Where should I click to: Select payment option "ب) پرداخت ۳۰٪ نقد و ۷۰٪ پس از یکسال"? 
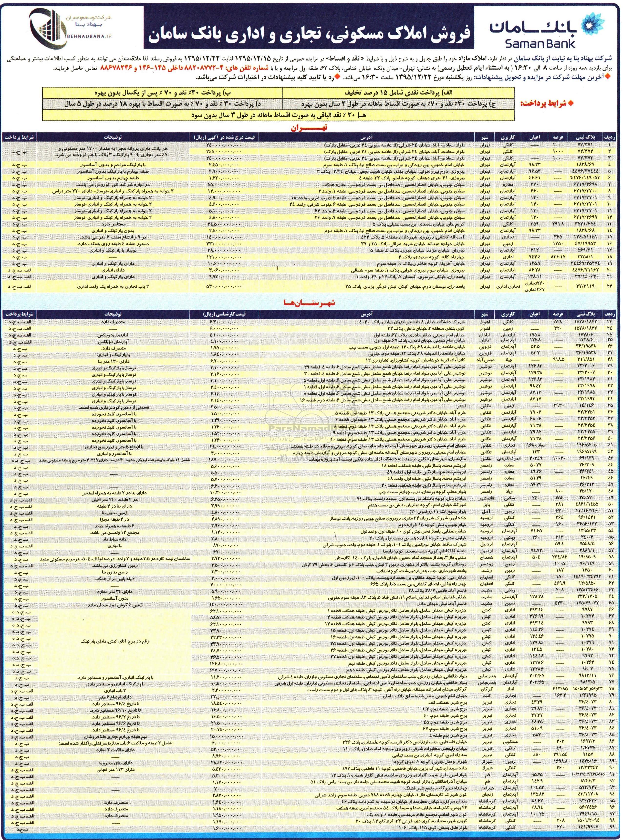click(x=162, y=92)
